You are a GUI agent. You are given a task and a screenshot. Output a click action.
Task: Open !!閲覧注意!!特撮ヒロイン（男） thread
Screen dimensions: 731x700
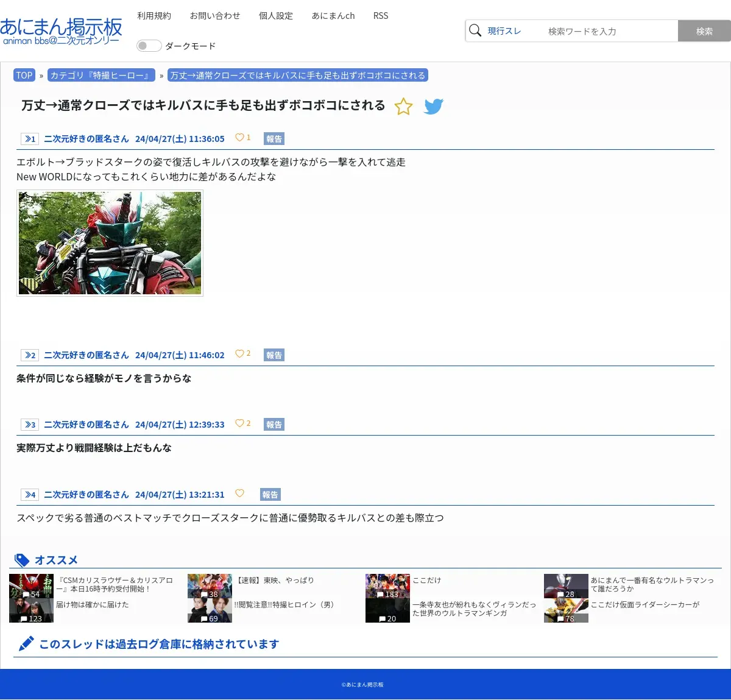click(286, 605)
